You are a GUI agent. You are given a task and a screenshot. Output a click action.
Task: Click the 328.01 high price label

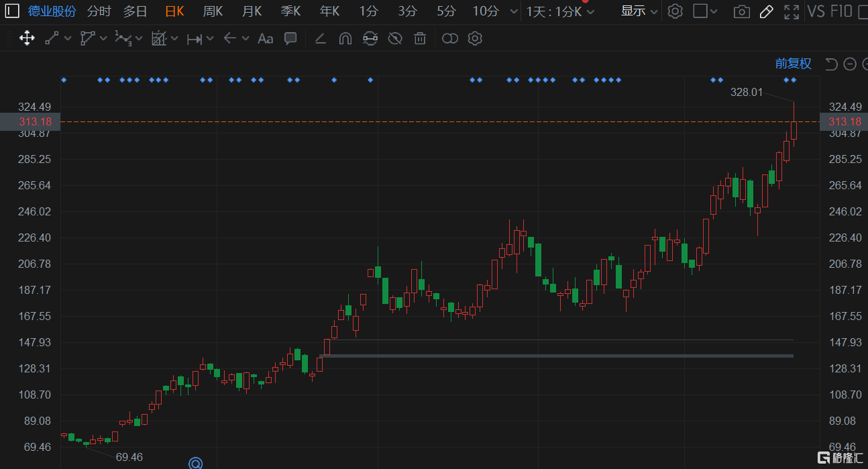click(x=747, y=93)
